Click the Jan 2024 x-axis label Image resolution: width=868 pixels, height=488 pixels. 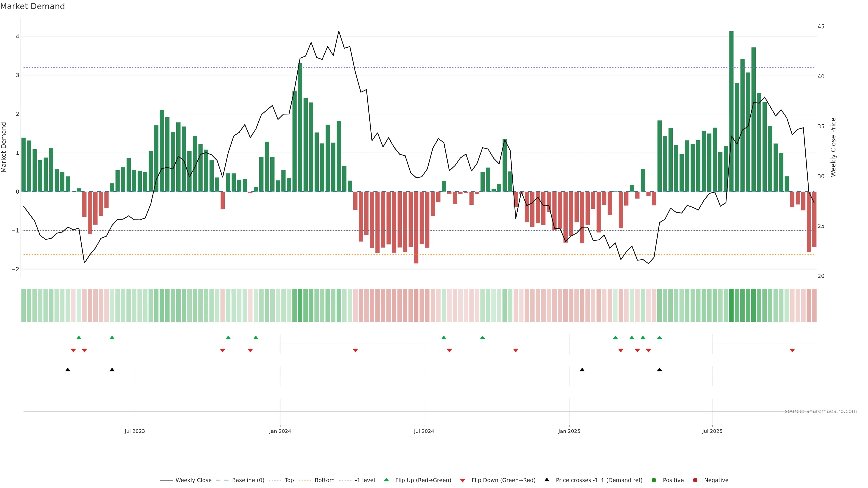(280, 431)
